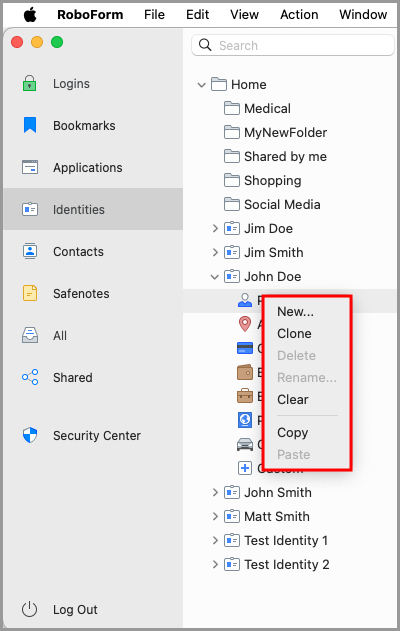Click the Address map pin icon
The image size is (400, 631).
click(245, 324)
